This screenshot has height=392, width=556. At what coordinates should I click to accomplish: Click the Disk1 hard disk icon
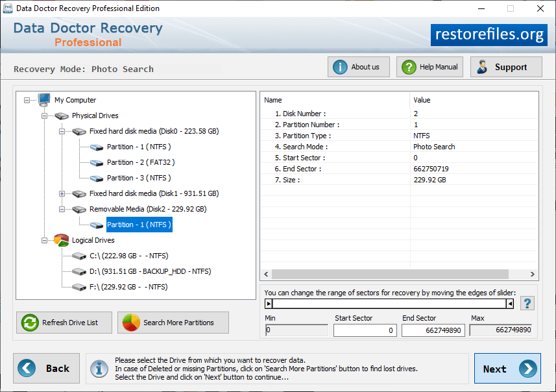(x=79, y=193)
